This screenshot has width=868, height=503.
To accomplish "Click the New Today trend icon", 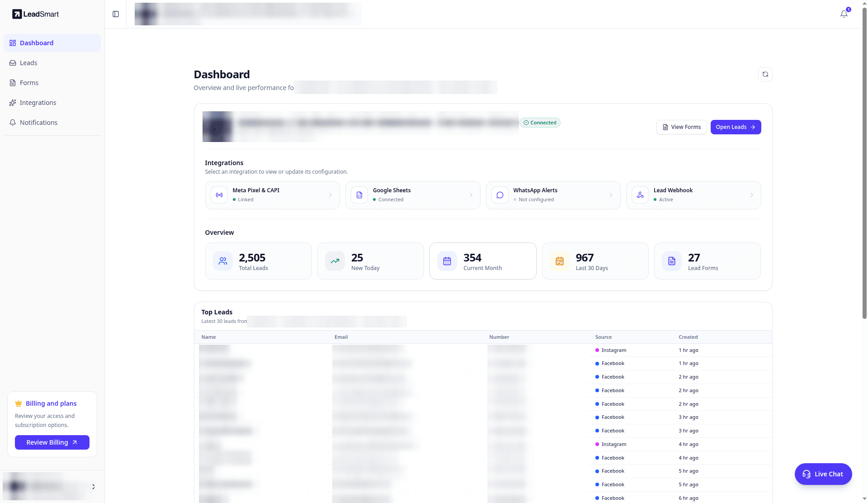I will pos(335,261).
